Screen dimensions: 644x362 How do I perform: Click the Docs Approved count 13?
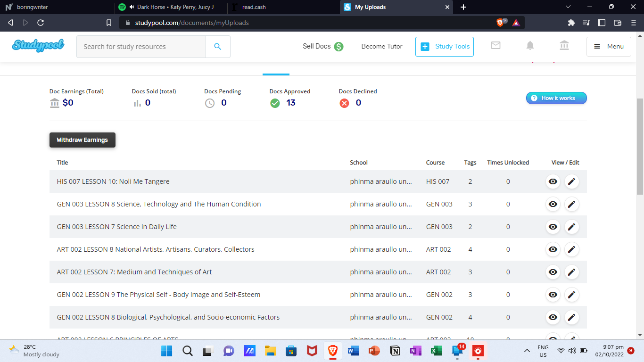(x=291, y=103)
